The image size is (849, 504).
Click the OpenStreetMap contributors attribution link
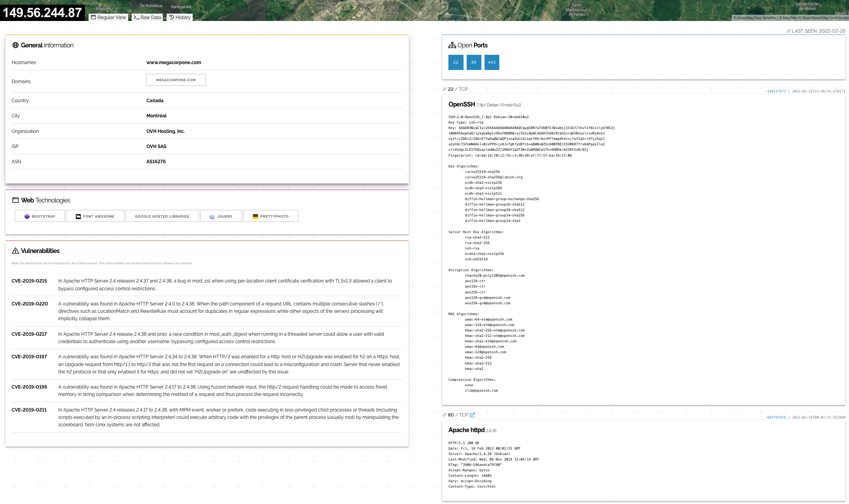pyautogui.click(x=825, y=17)
